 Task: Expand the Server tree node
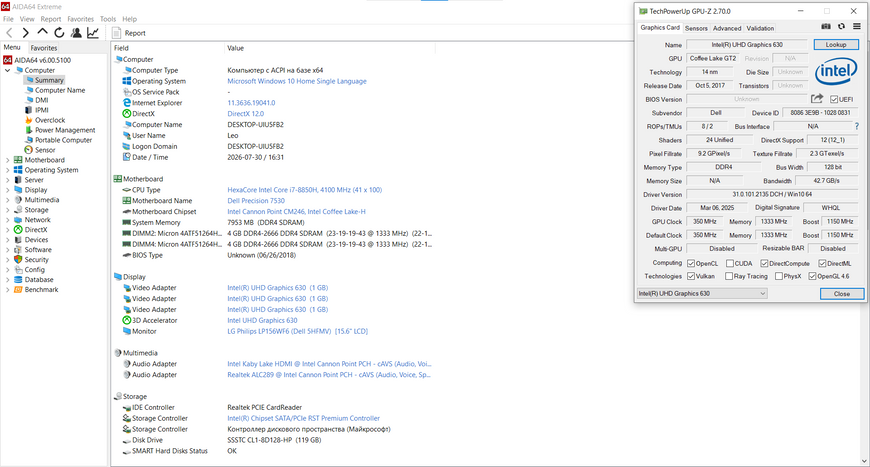point(7,180)
